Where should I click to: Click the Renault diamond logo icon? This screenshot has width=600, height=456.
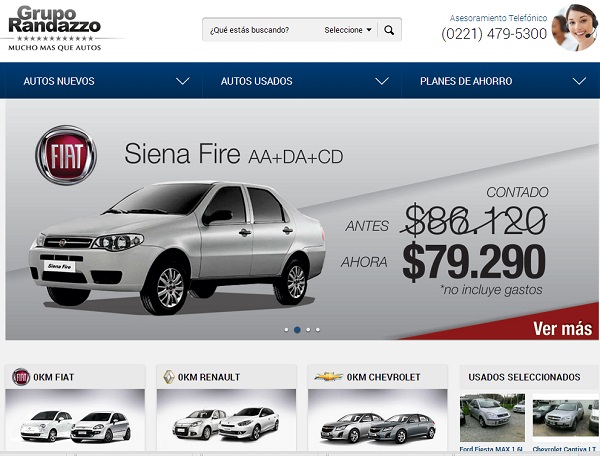(169, 377)
